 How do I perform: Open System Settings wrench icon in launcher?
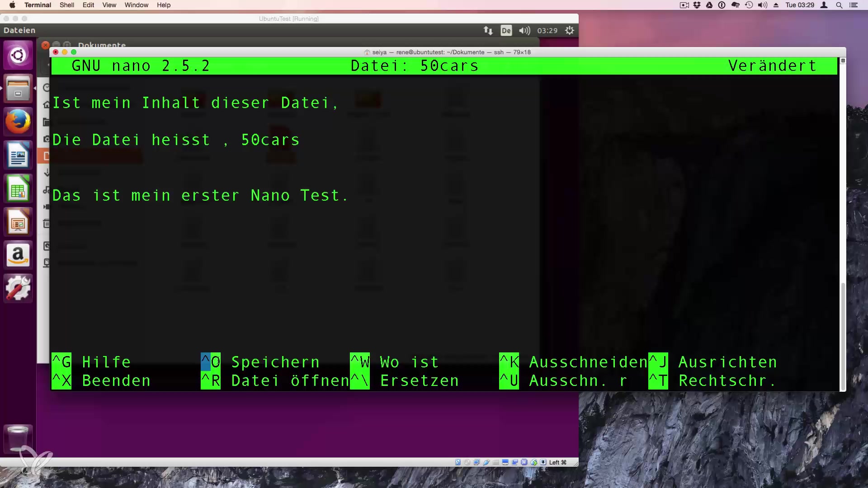pos(18,288)
